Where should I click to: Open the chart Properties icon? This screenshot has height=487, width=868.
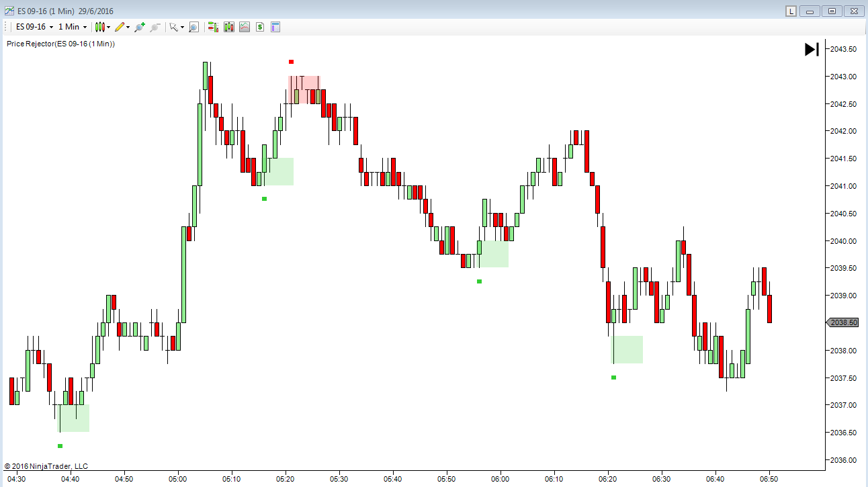click(275, 27)
